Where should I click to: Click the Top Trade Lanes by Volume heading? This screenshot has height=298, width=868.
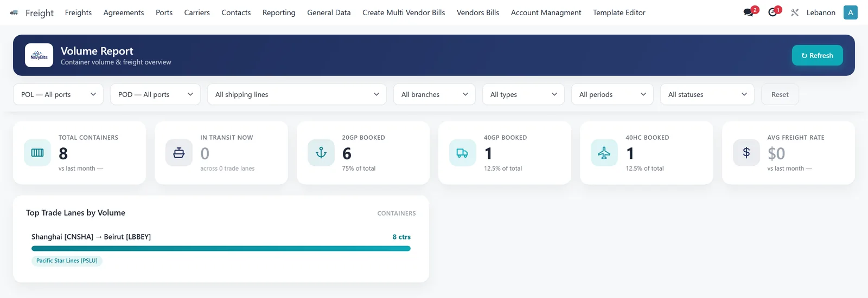click(75, 213)
